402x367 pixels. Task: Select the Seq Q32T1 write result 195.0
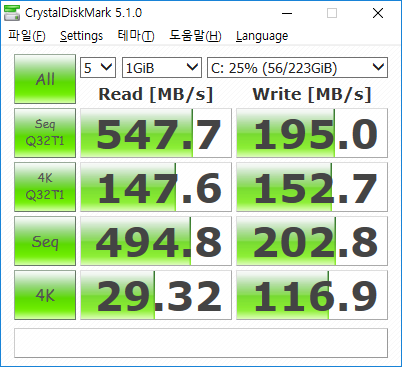312,133
